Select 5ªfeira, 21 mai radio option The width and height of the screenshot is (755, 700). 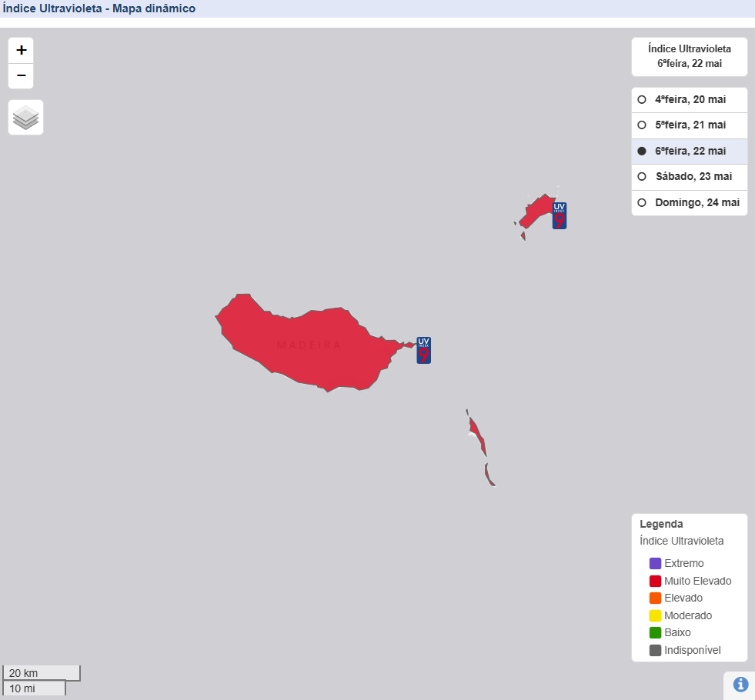click(690, 125)
